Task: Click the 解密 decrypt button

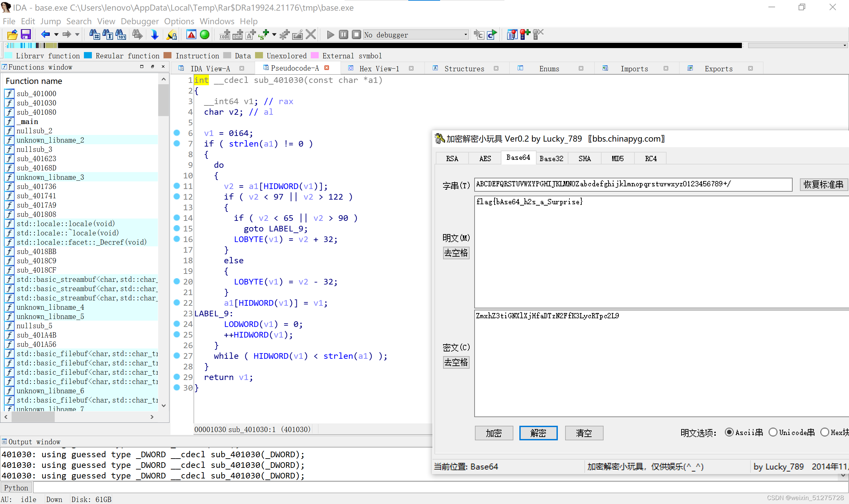Action: tap(538, 433)
